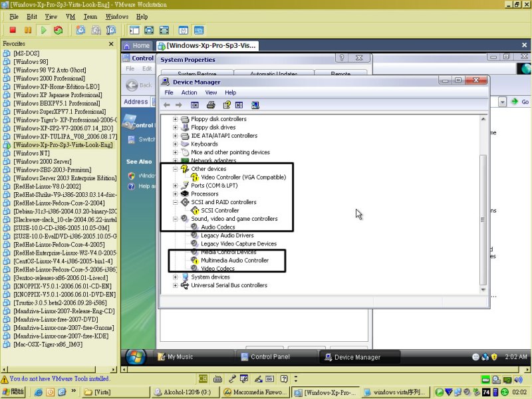The image size is (532, 399).
Task: Click the scan for hardware changes icon
Action: [255, 105]
